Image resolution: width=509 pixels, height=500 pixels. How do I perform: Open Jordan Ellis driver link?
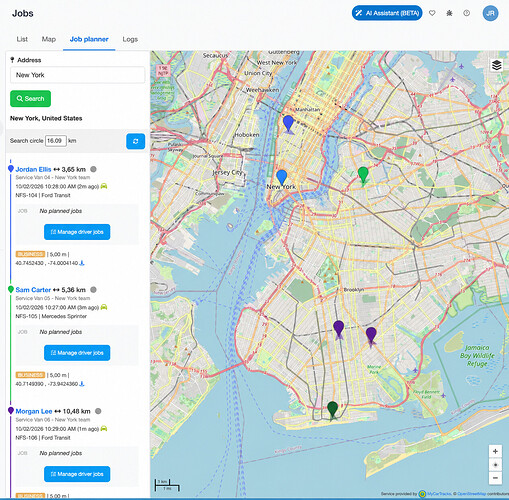coord(33,169)
